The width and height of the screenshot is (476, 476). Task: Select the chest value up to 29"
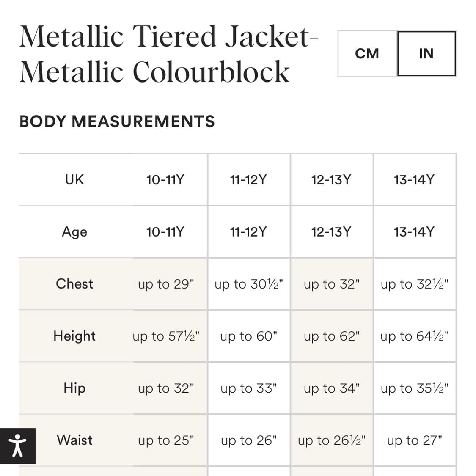pyautogui.click(x=166, y=284)
